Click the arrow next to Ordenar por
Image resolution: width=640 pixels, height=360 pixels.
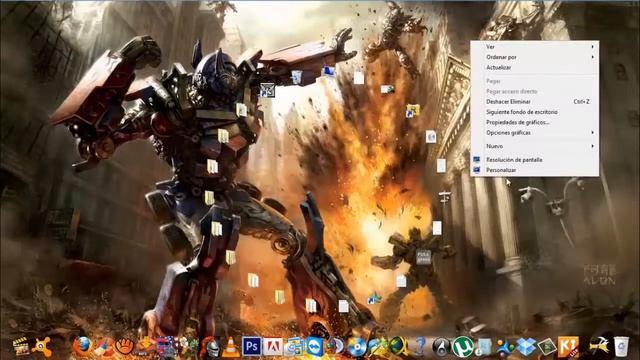[593, 57]
